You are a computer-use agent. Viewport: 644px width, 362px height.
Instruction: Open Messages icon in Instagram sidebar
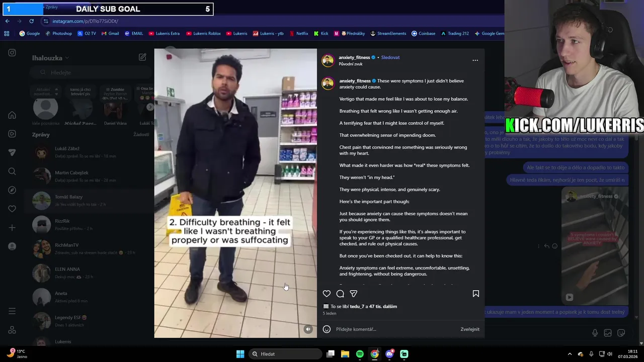click(x=12, y=153)
